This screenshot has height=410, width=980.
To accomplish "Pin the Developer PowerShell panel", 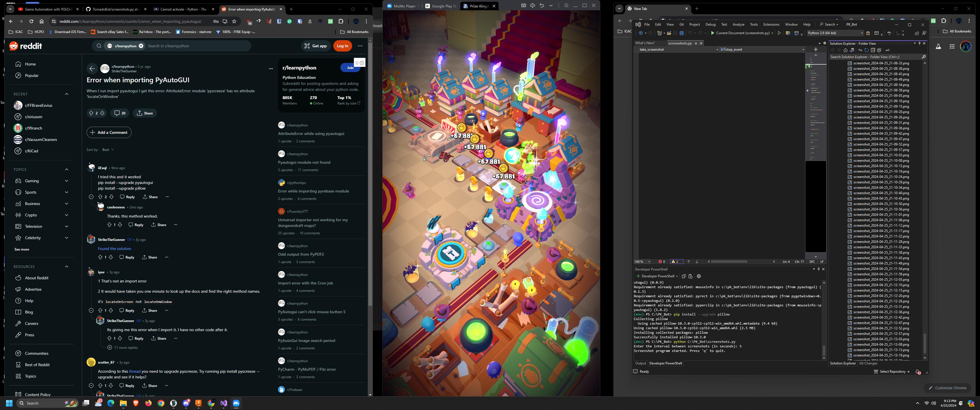I will (819, 269).
